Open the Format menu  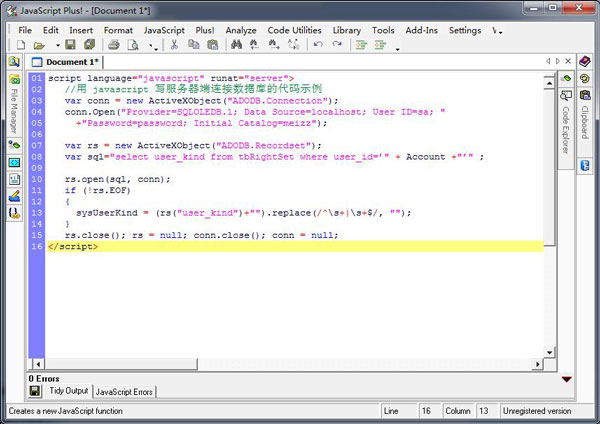(x=118, y=30)
